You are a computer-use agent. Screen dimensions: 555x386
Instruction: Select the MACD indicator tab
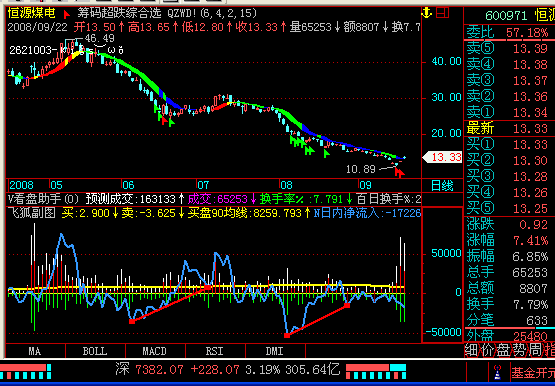tap(155, 351)
